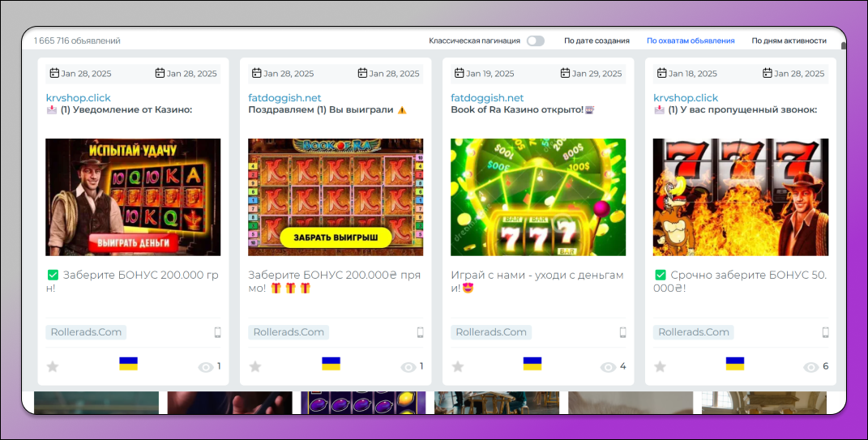The width and height of the screenshot is (868, 440).
Task: Toggle the Классическая пагинация switch
Action: click(x=535, y=41)
